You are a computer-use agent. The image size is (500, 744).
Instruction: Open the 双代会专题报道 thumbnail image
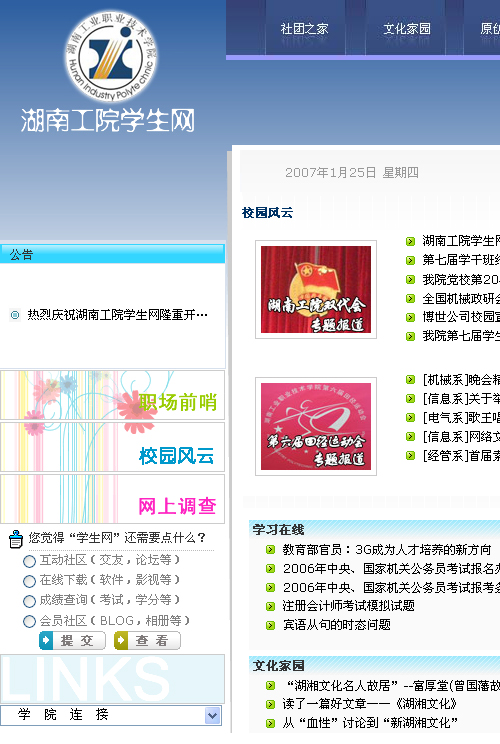316,289
